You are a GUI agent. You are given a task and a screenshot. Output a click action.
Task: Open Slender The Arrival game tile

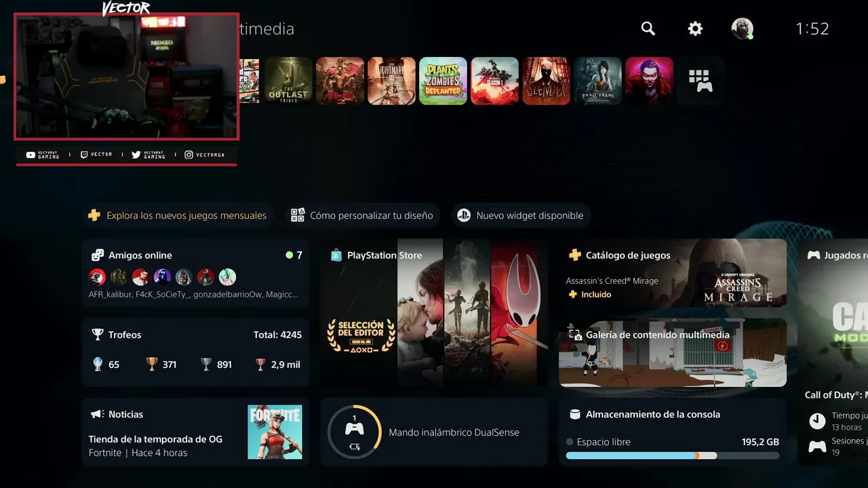(546, 81)
